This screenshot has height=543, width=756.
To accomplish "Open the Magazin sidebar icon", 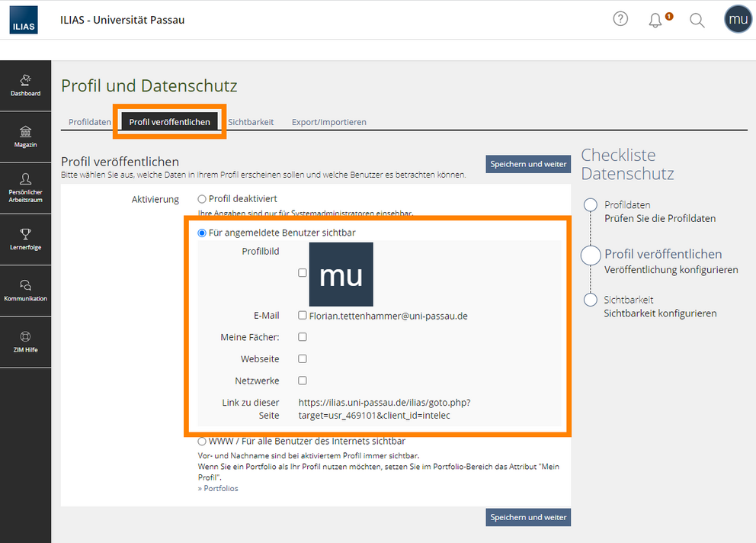I will coord(26,137).
